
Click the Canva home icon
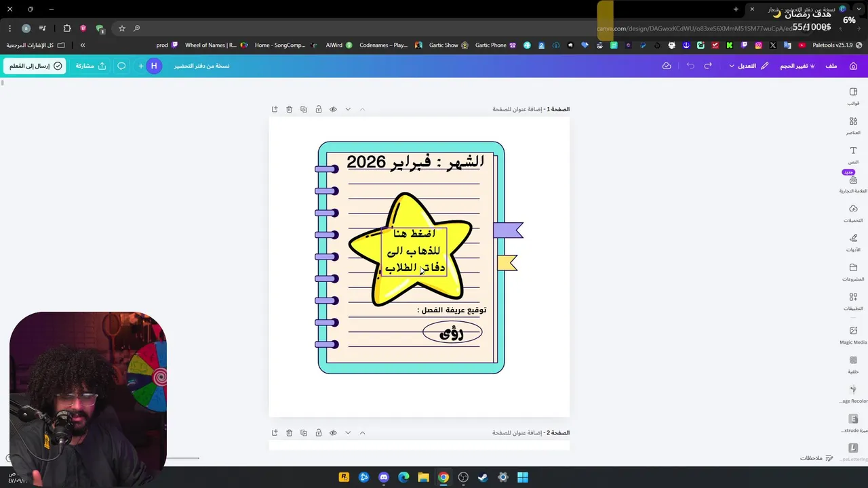pyautogui.click(x=853, y=66)
